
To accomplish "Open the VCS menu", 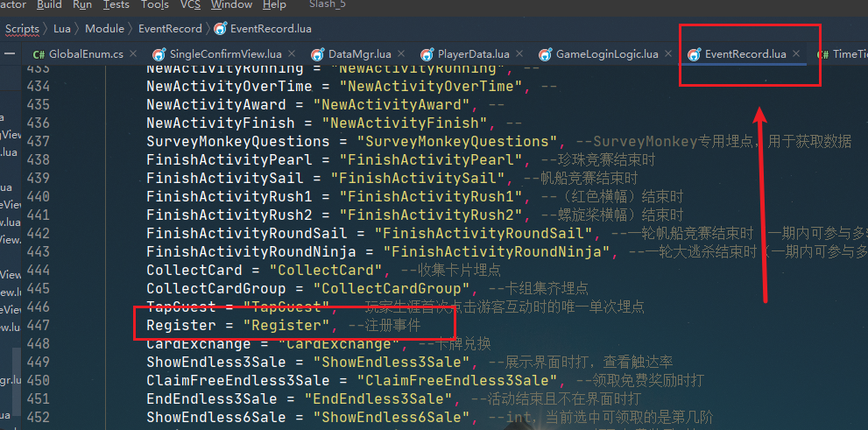I will coord(190,5).
